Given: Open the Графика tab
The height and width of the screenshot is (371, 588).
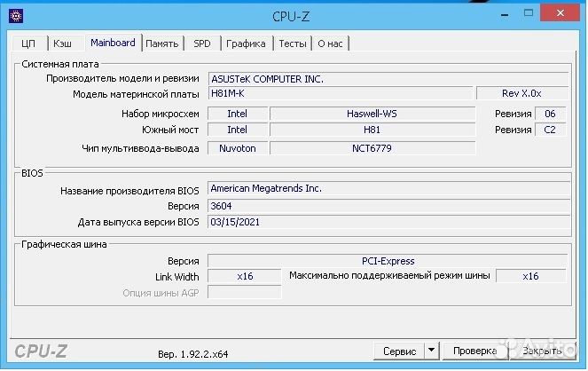Looking at the screenshot, I should pyautogui.click(x=246, y=43).
